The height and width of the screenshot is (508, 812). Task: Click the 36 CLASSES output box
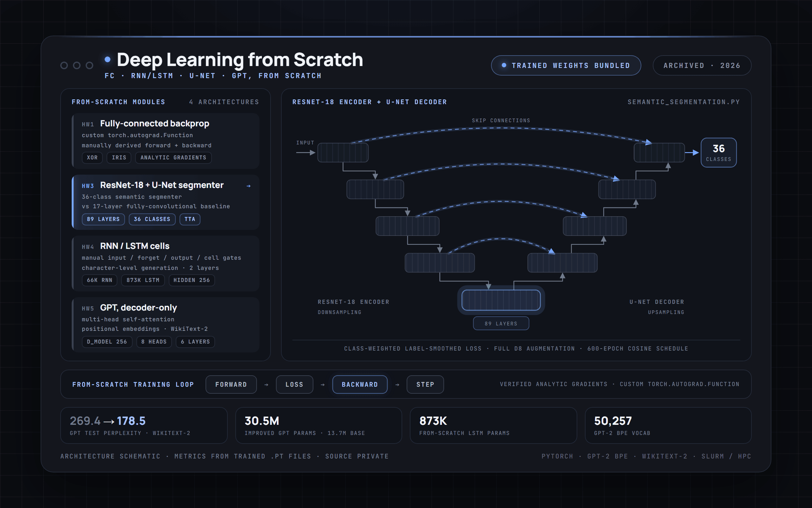[x=719, y=152]
